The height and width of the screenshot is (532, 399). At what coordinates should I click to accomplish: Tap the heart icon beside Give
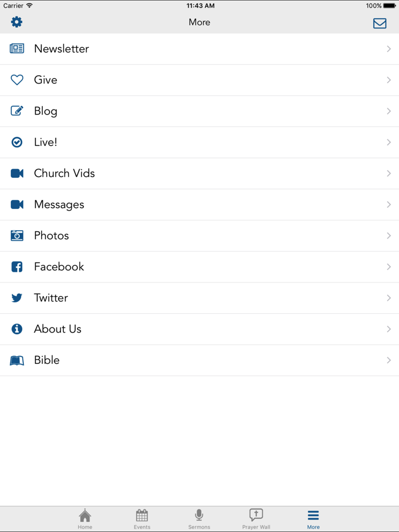click(17, 80)
